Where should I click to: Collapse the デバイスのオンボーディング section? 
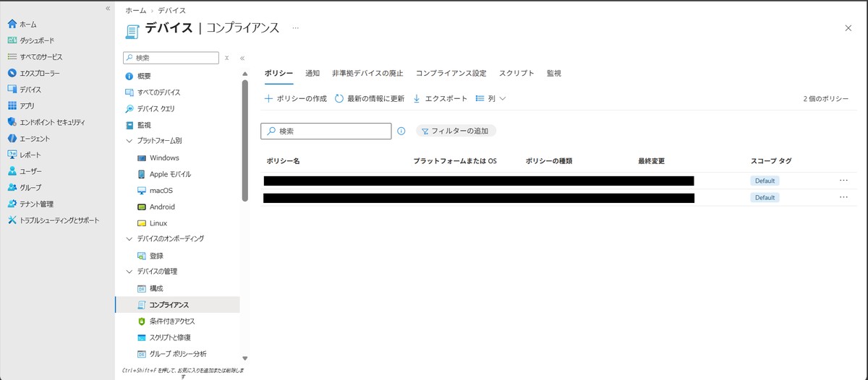point(129,238)
